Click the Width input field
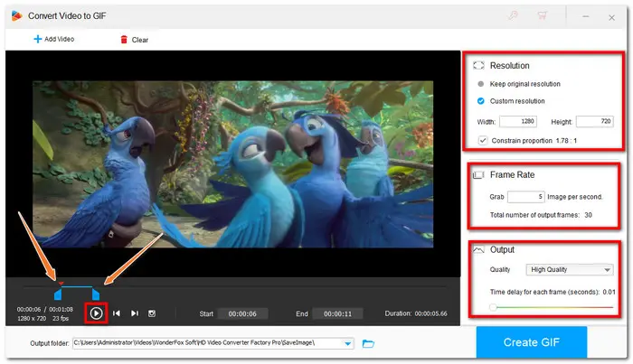The width and height of the screenshot is (633, 364). (518, 121)
